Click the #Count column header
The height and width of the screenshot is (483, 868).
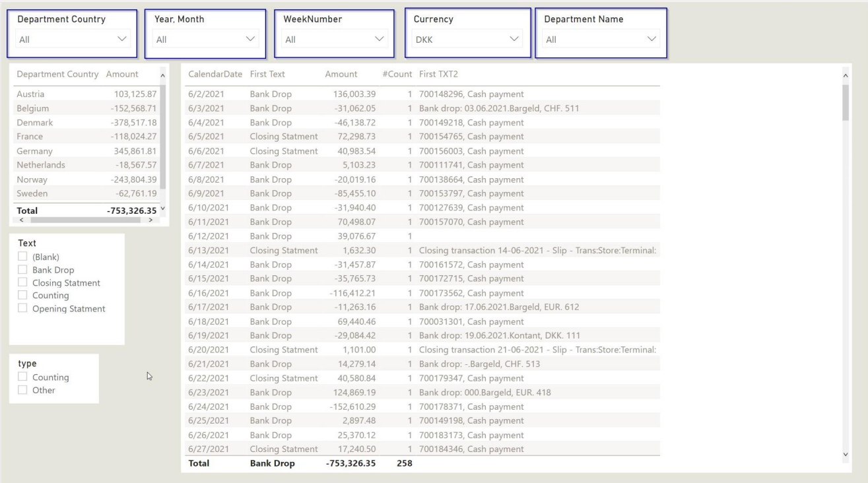(397, 75)
